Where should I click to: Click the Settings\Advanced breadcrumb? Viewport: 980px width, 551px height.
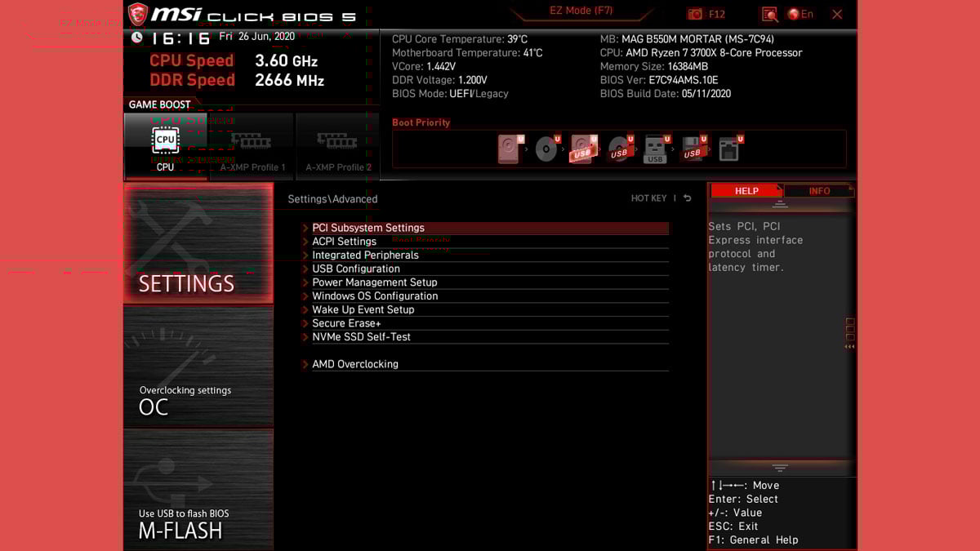pos(332,199)
